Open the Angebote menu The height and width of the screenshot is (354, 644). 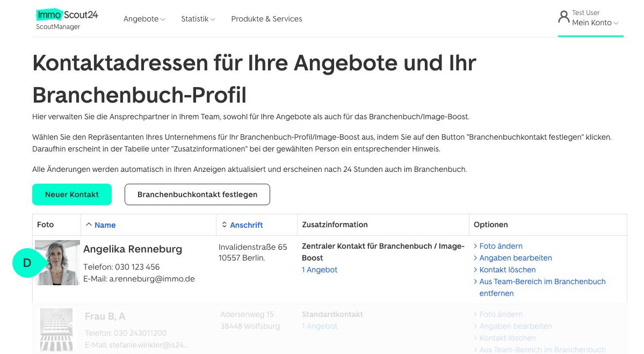(143, 19)
